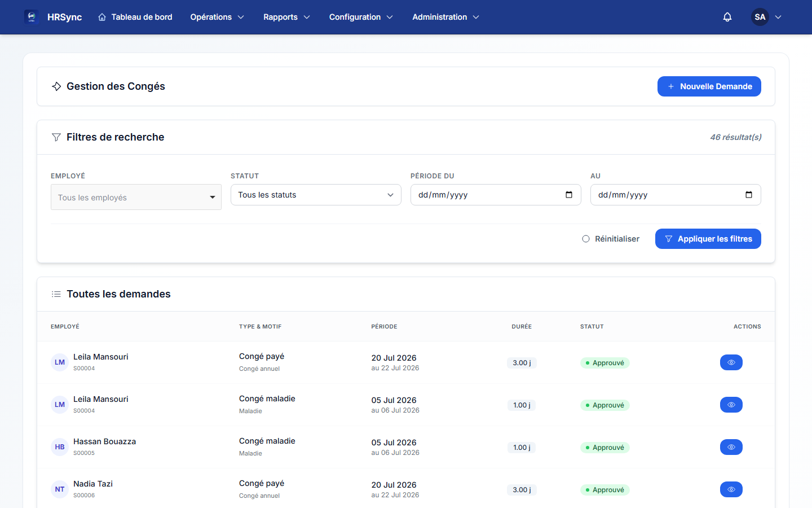Expand the Tous les employés dropdown
The width and height of the screenshot is (812, 508).
click(136, 197)
